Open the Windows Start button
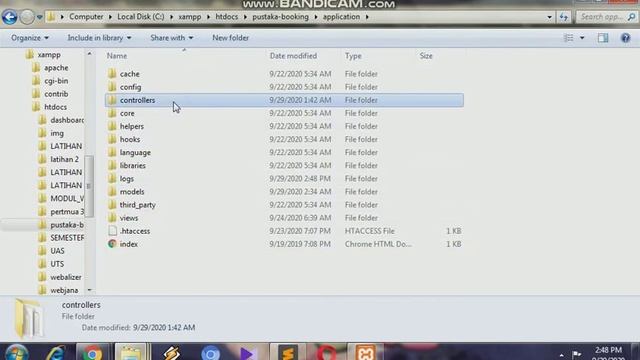This screenshot has width=640, height=360. 16,353
